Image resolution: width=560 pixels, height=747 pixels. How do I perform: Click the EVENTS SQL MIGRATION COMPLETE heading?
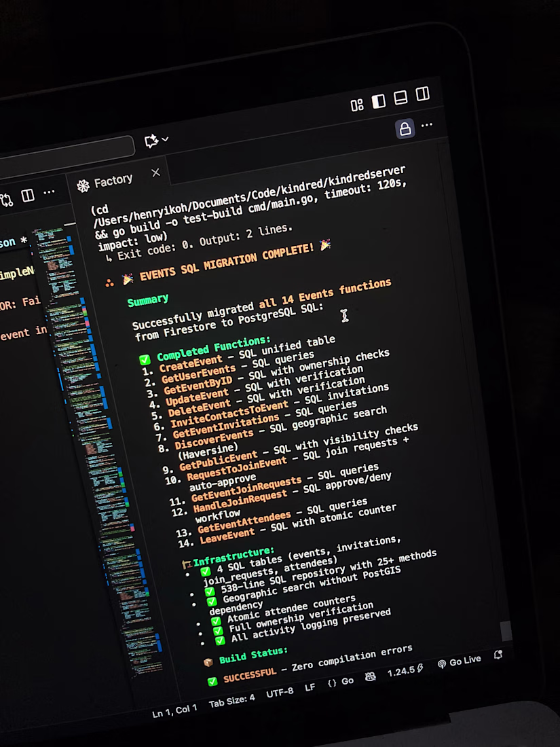pos(227,262)
